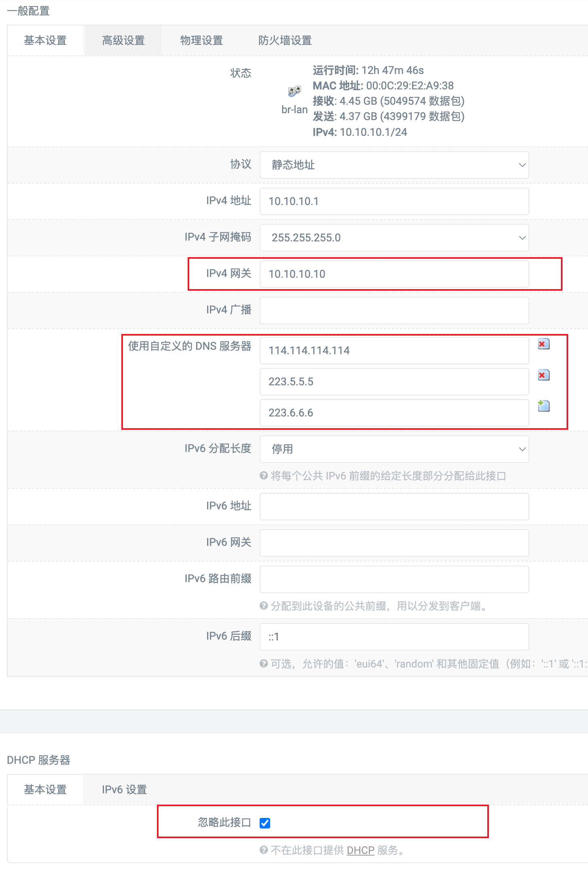This screenshot has height=879, width=588.
Task: Click help icon beside IPv6 assignment hint
Action: 264,476
